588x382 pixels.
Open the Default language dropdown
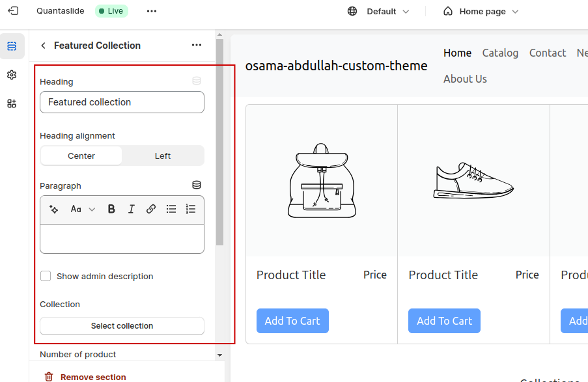point(379,11)
